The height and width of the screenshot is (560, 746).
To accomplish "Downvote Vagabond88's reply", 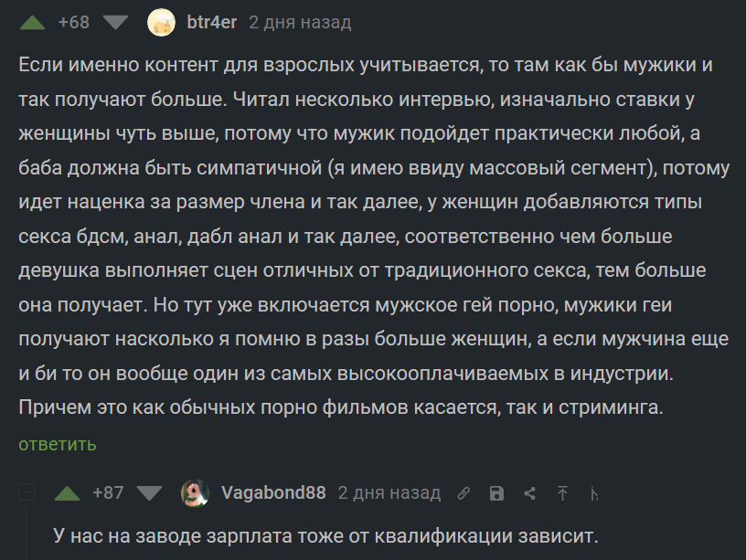I will click(149, 493).
